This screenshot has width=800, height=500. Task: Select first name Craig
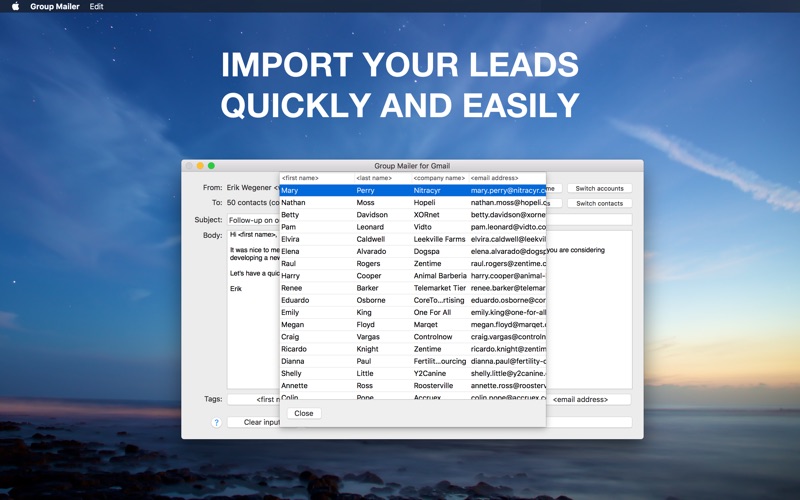pyautogui.click(x=290, y=337)
